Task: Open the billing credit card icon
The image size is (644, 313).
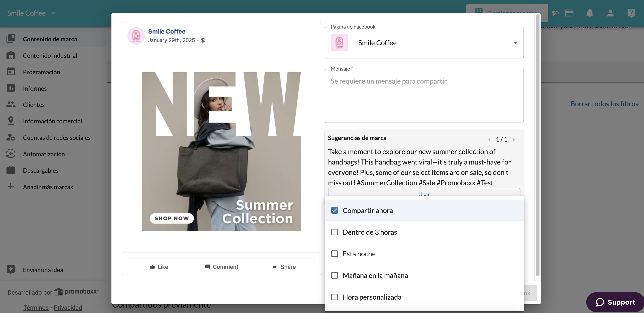Action: 569,13
